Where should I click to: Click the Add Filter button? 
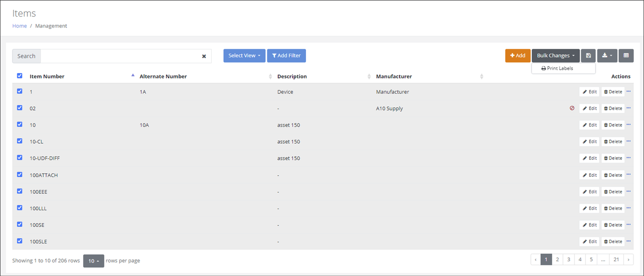286,56
